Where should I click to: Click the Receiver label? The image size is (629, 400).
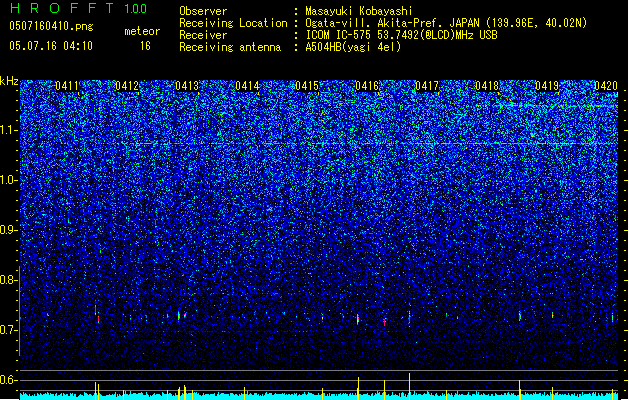[x=203, y=35]
